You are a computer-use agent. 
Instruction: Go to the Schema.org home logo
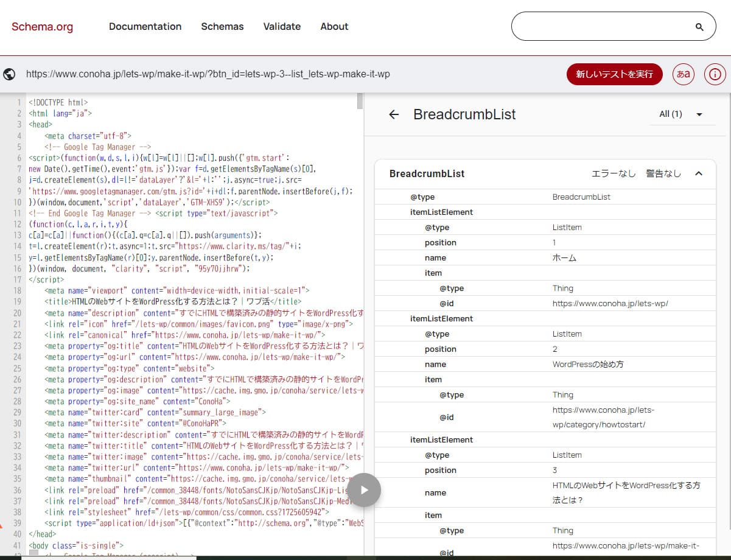[x=43, y=27]
